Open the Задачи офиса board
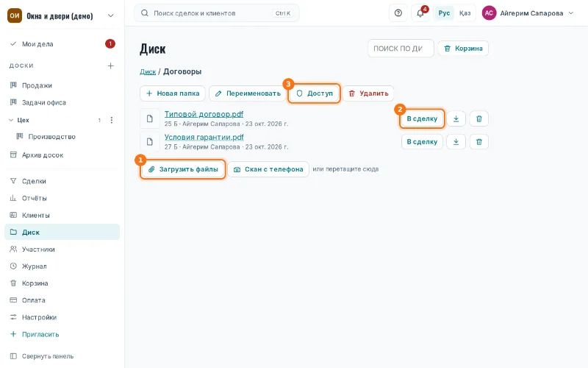Image resolution: width=588 pixels, height=368 pixels. pos(62,102)
